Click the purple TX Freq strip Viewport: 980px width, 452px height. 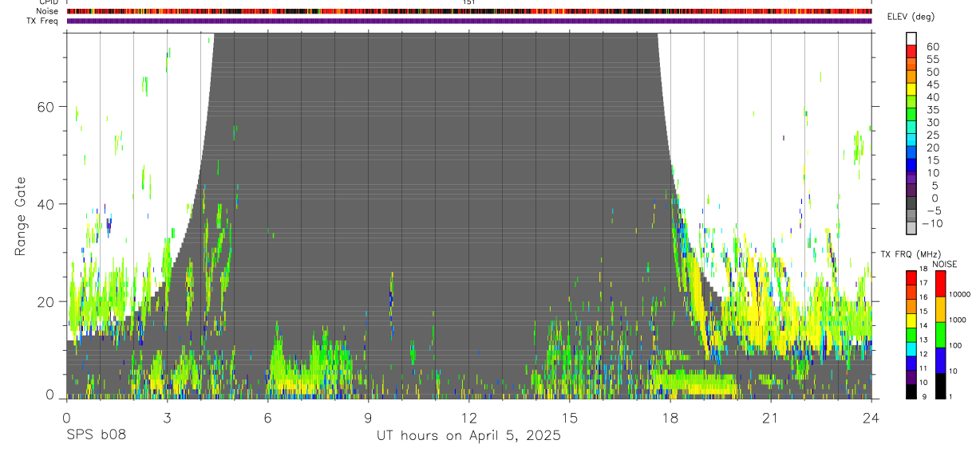tap(469, 21)
